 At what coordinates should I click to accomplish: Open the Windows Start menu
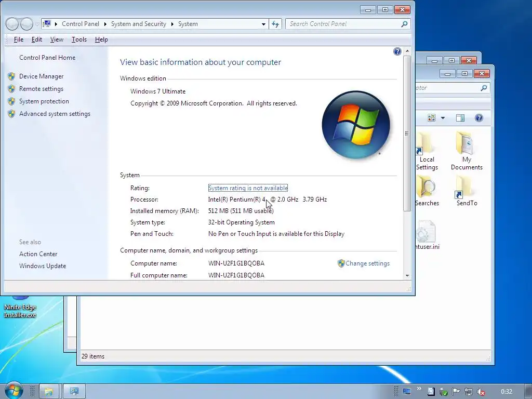coord(14,391)
